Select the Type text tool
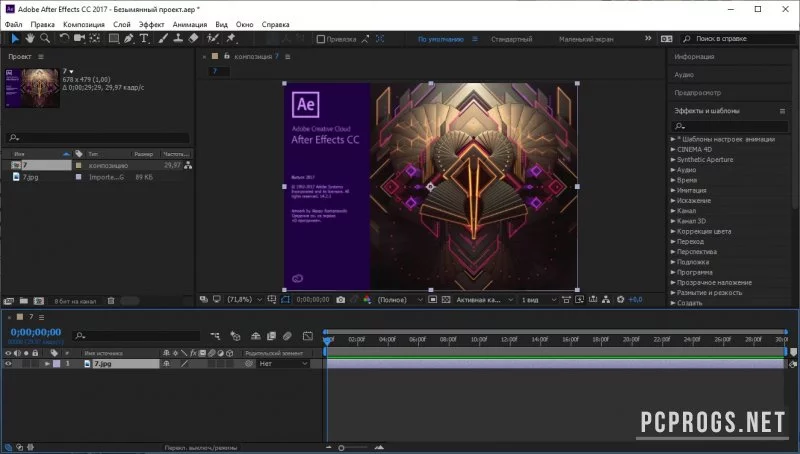 coord(144,38)
